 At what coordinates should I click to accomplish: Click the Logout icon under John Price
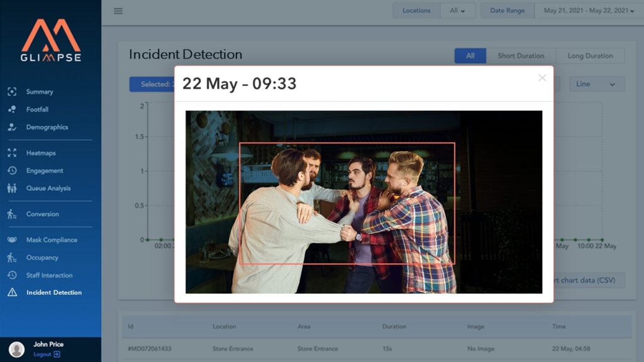click(57, 354)
